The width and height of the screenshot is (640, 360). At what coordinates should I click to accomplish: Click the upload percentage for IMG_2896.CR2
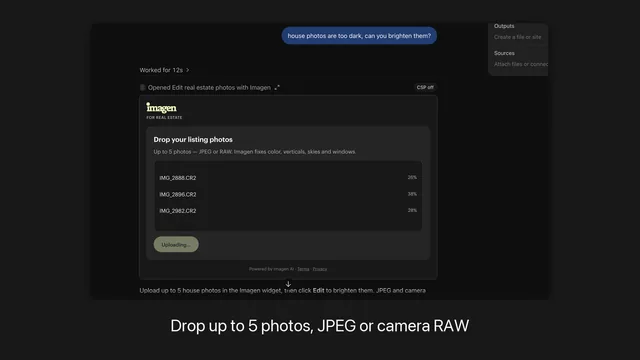click(412, 194)
